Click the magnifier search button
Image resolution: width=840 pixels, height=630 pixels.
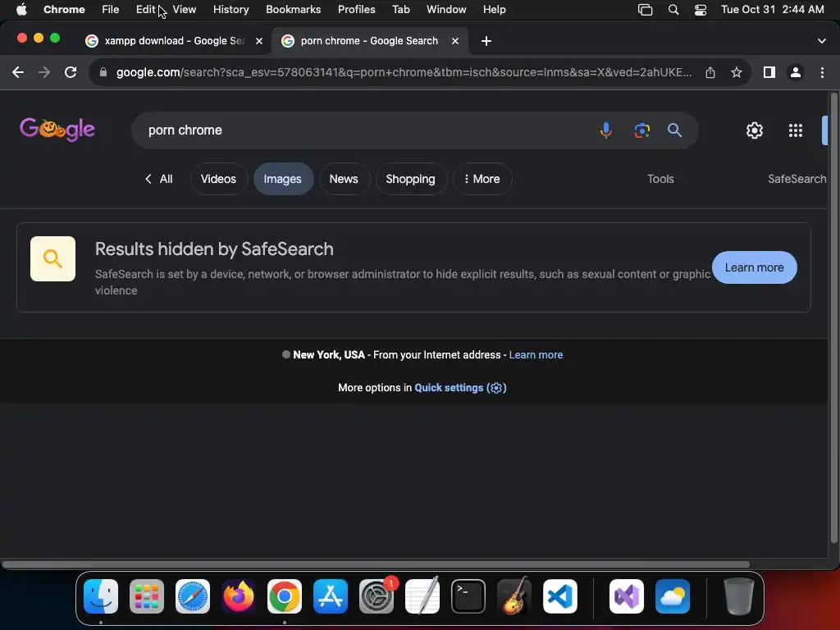tap(674, 130)
